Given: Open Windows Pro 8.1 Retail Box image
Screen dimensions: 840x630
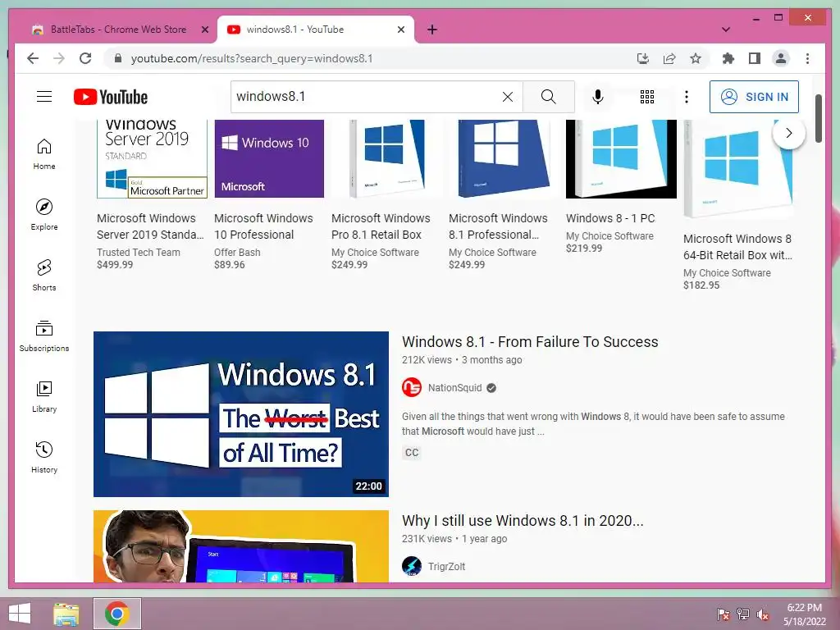Looking at the screenshot, I should tap(386, 159).
